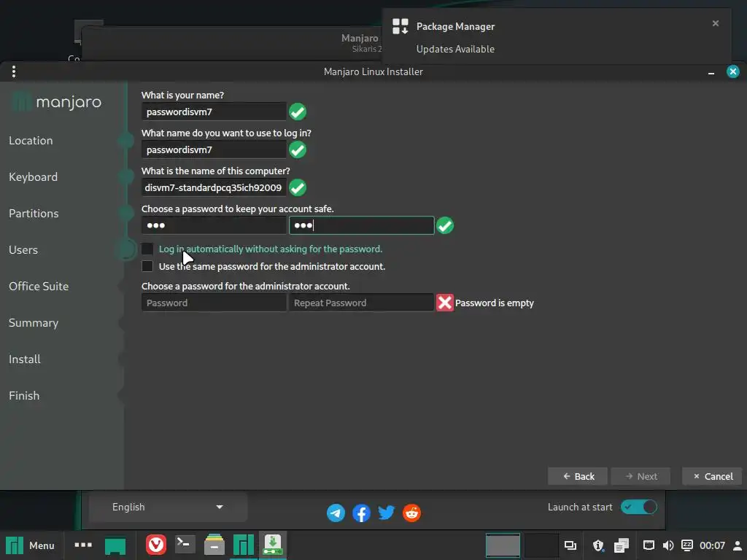This screenshot has height=560, width=747.
Task: Click Package Manager notification icon
Action: (400, 27)
